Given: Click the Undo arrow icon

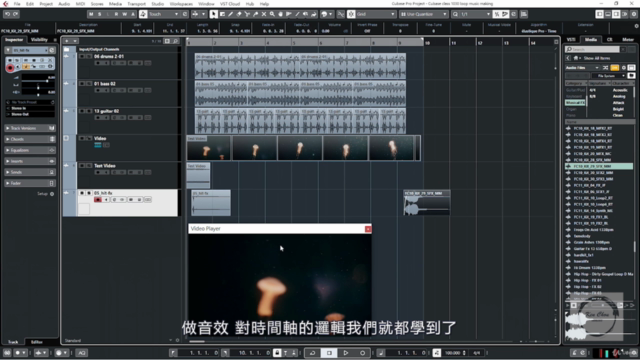Looking at the screenshot, I should [x=7, y=14].
